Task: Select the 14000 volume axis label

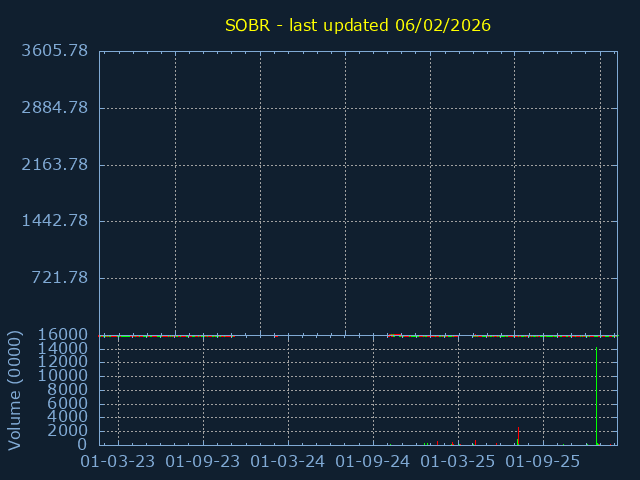Action: 62,349
